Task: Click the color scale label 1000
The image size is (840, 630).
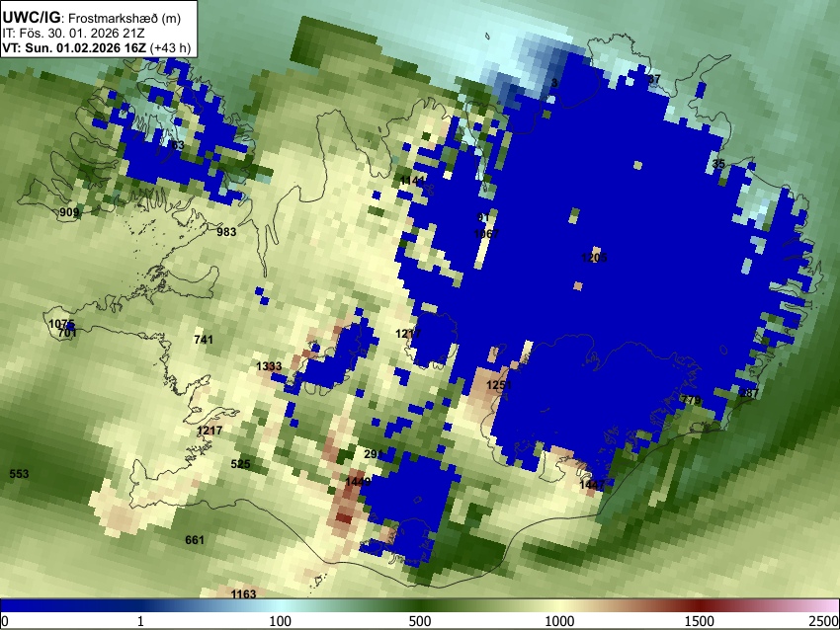Action: click(559, 621)
